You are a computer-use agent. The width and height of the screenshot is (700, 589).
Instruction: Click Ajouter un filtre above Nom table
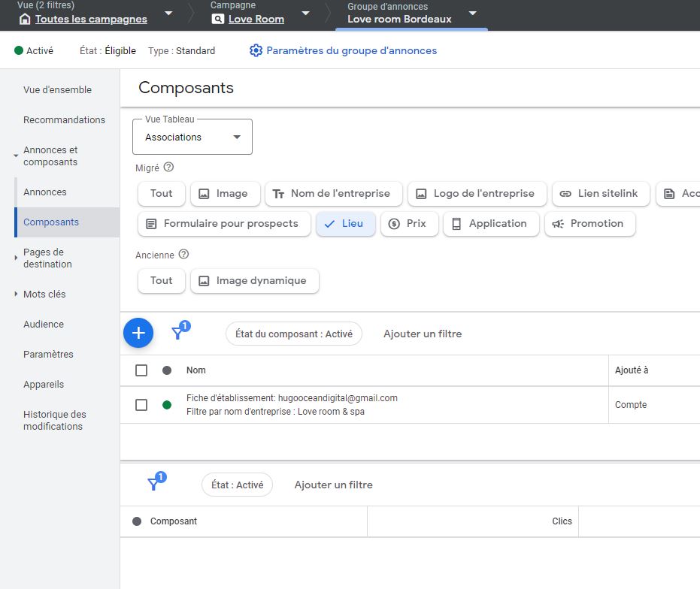[423, 334]
